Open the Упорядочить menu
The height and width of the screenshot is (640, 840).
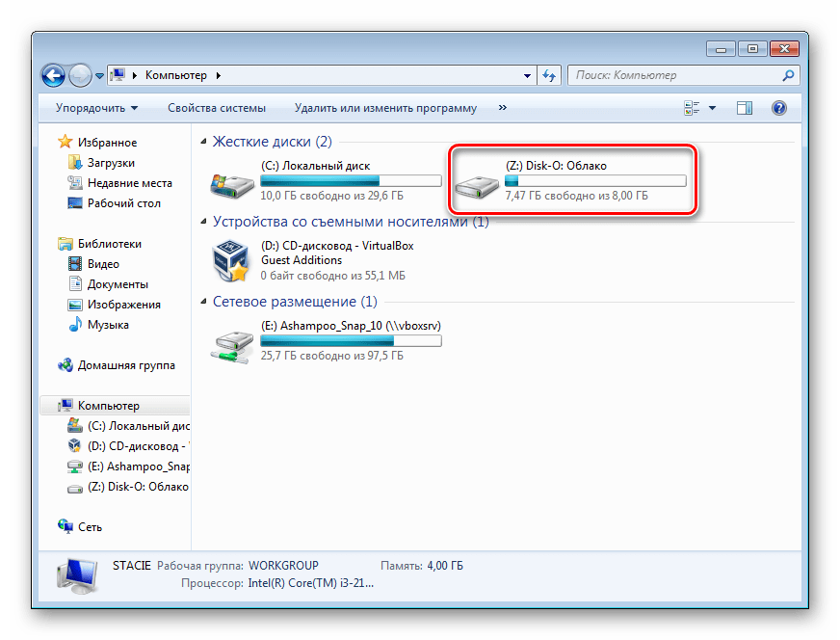coord(96,108)
